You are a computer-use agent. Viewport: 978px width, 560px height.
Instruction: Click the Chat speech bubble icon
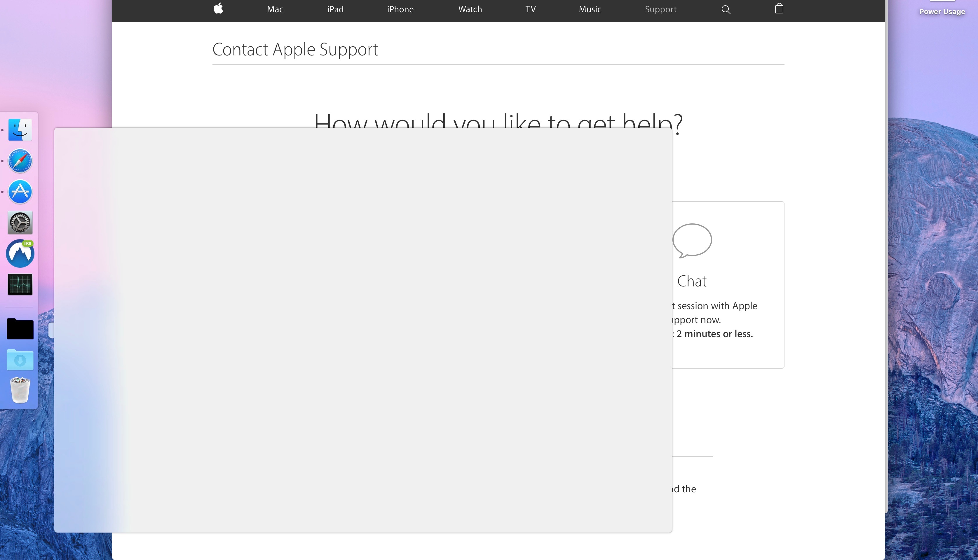click(692, 240)
